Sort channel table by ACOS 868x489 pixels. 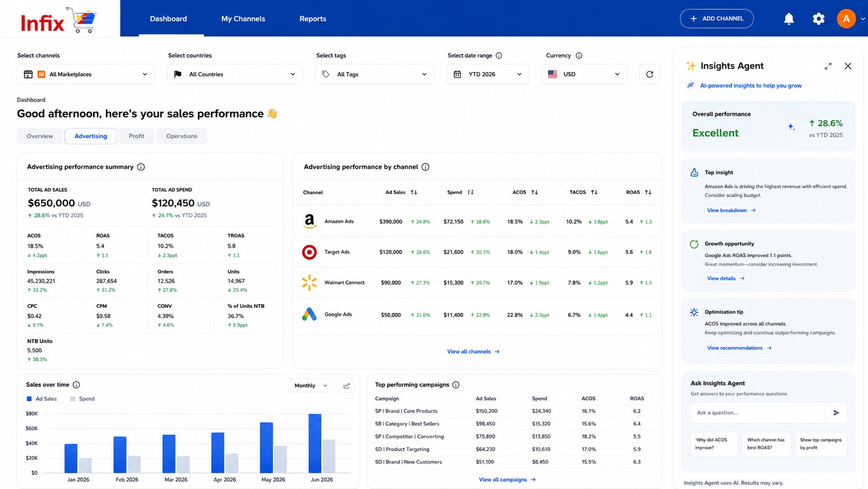pyautogui.click(x=534, y=192)
